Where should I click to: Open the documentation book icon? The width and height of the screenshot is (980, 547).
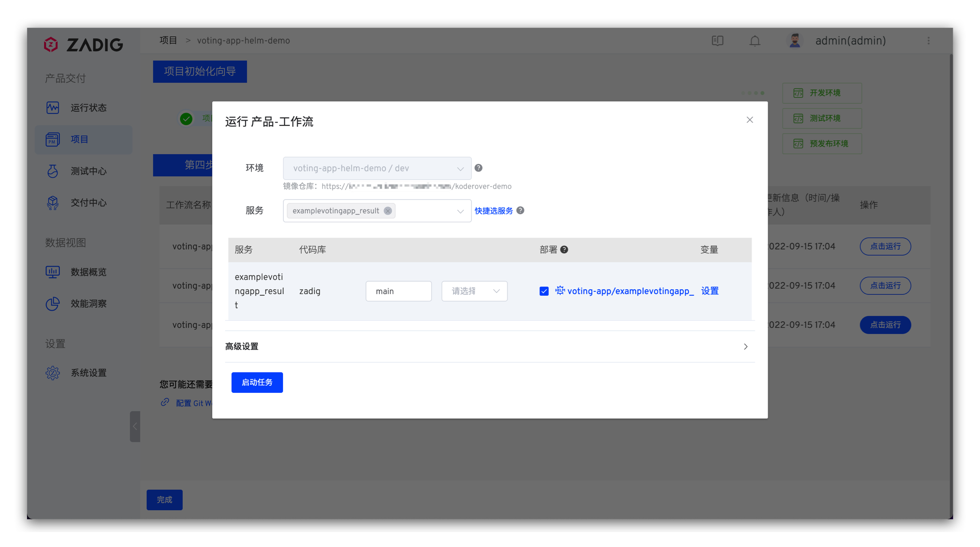[717, 41]
